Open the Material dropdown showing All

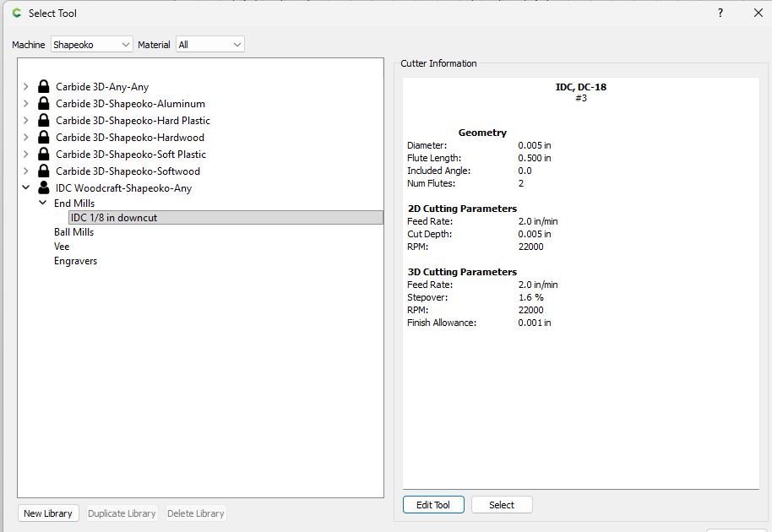pos(209,44)
